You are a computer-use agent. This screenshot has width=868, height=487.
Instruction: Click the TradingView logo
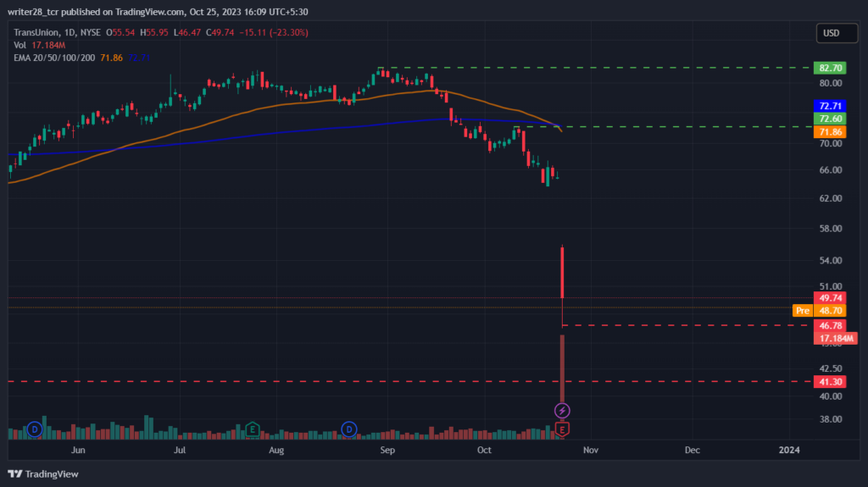tap(43, 474)
